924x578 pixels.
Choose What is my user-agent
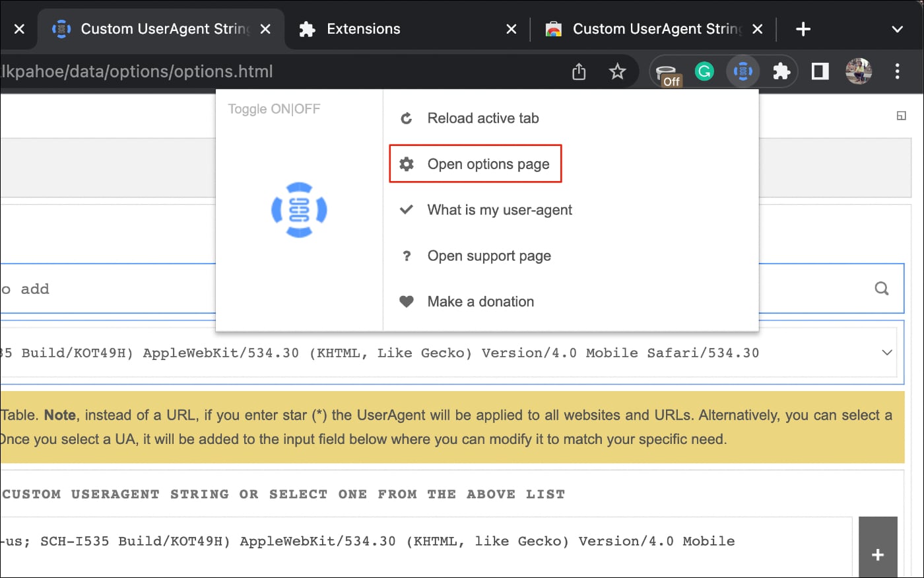[500, 210]
